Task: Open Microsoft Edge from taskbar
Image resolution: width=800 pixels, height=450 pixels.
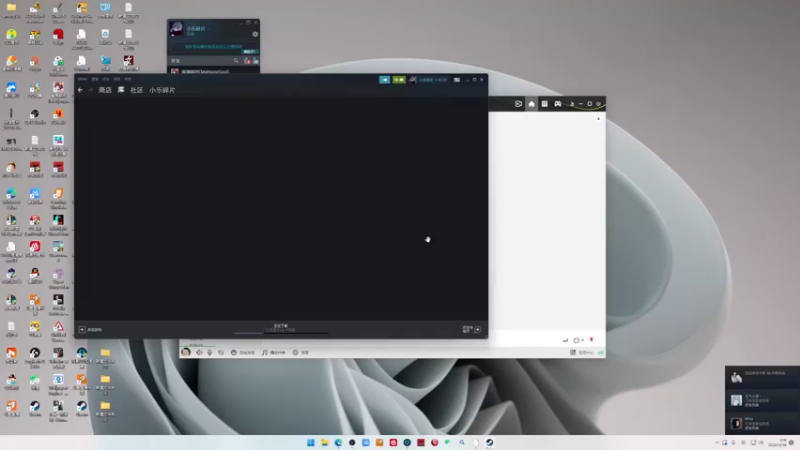Action: [338, 442]
